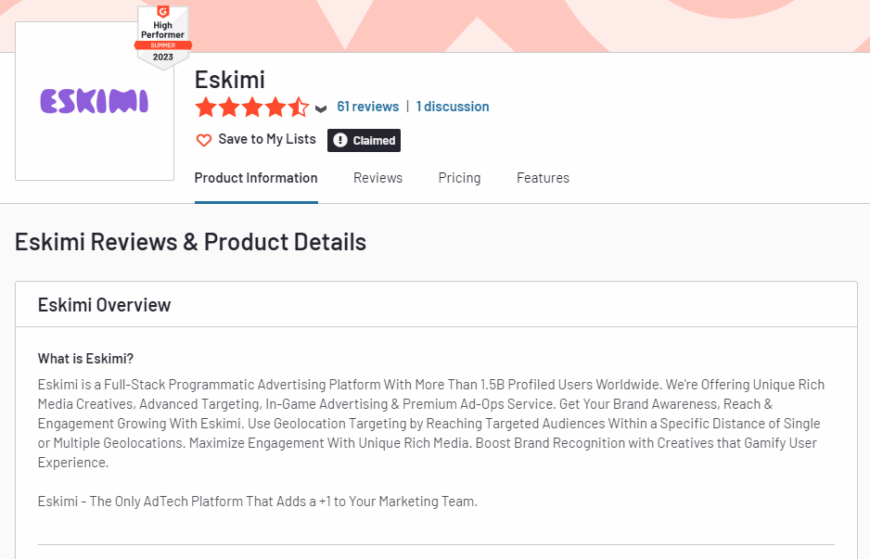
Task: Click the Eskimi Reviews & Product Details heading
Action: (x=190, y=242)
